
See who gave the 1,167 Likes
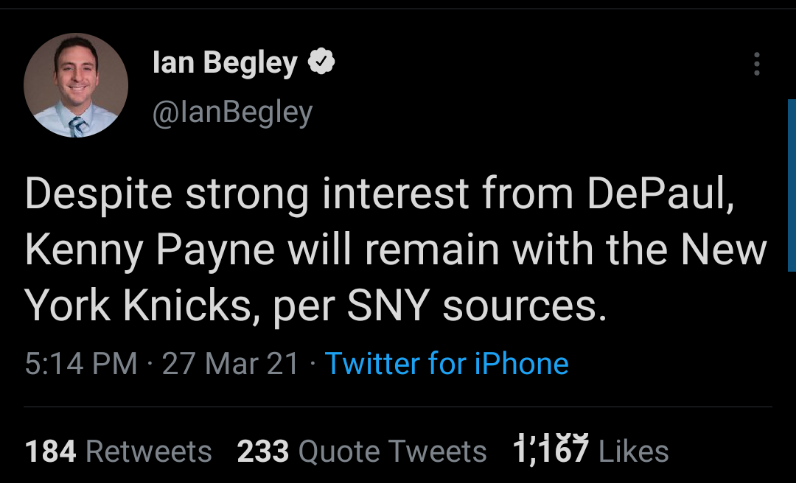click(590, 452)
